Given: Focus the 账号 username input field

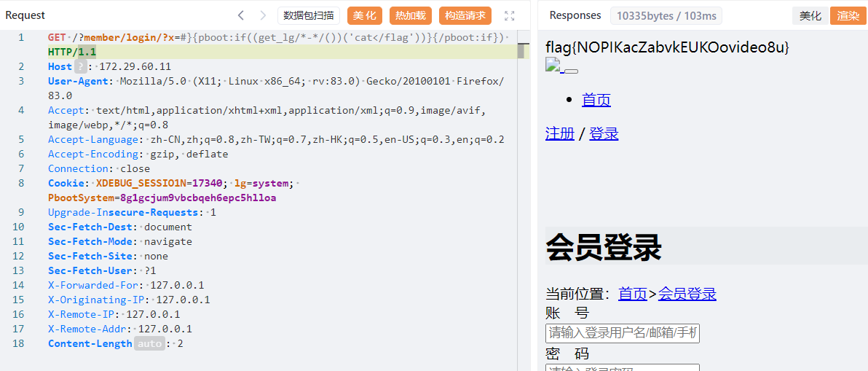Looking at the screenshot, I should [622, 333].
